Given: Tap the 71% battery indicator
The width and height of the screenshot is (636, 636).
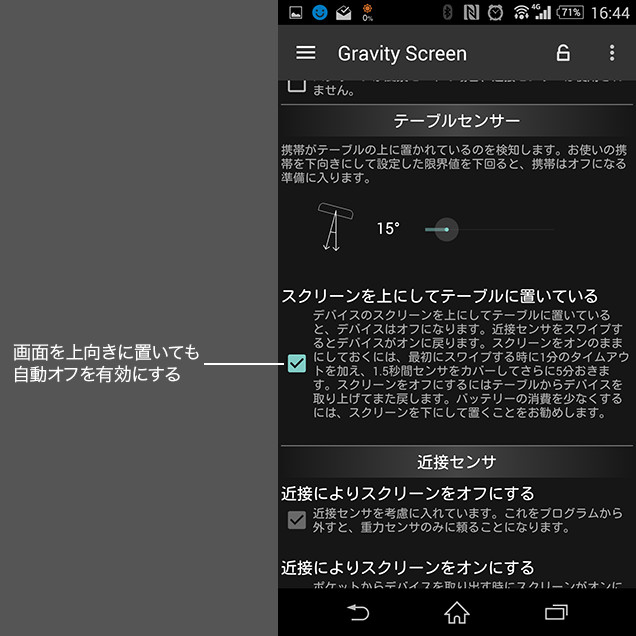Looking at the screenshot, I should tap(570, 13).
